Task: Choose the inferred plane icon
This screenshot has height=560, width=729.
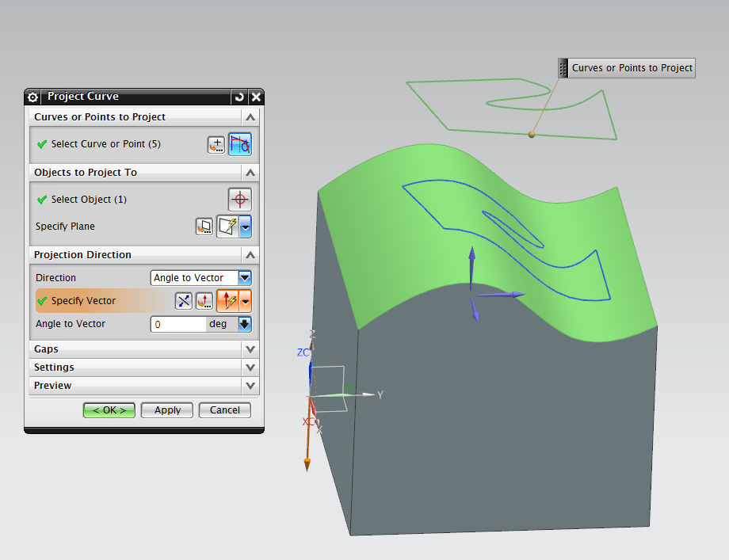Action: pos(228,227)
